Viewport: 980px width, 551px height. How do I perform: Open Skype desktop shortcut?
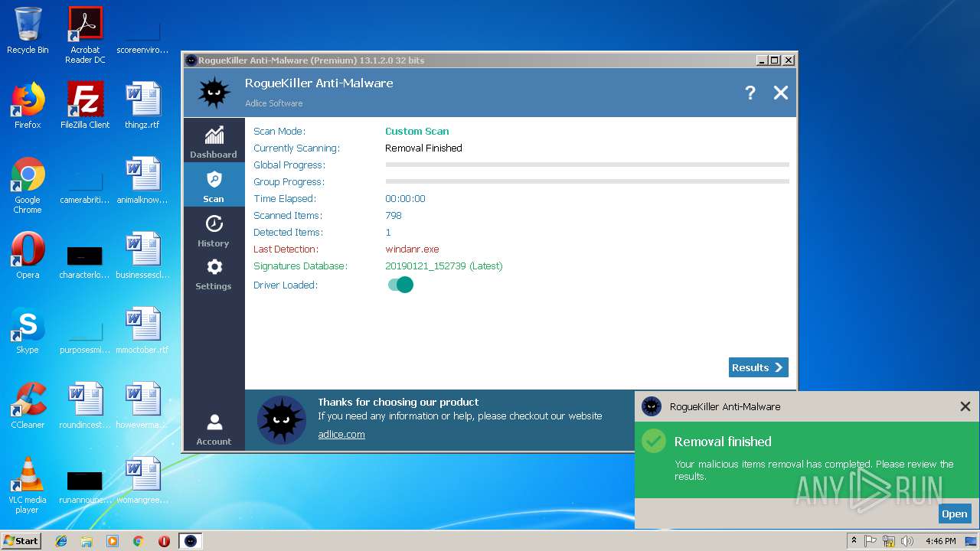[28, 331]
